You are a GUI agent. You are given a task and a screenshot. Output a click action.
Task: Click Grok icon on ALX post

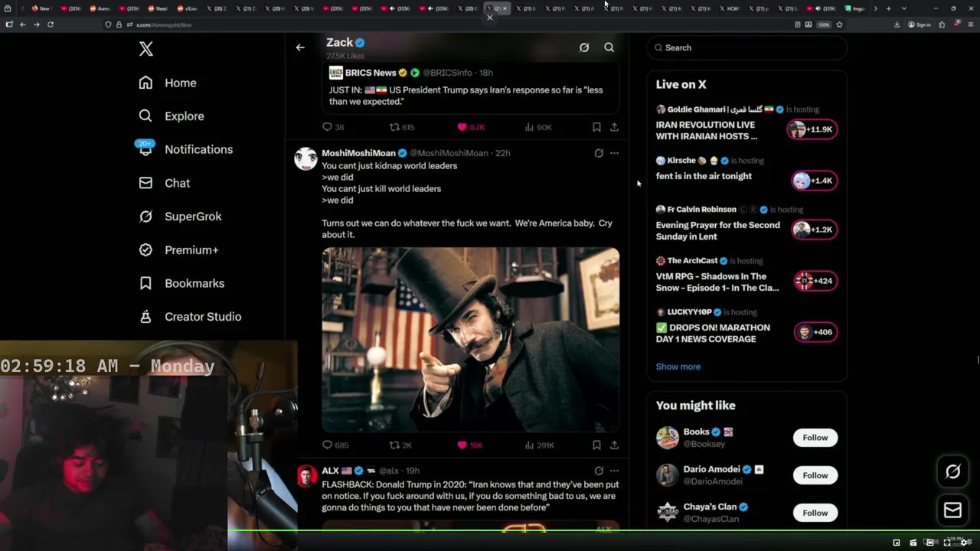pyautogui.click(x=599, y=471)
